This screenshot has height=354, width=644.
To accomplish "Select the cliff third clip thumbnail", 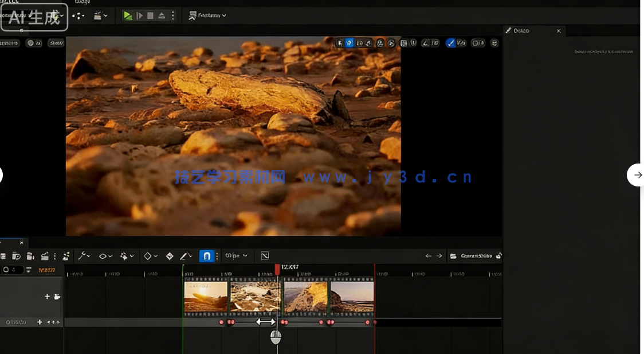I will [306, 296].
